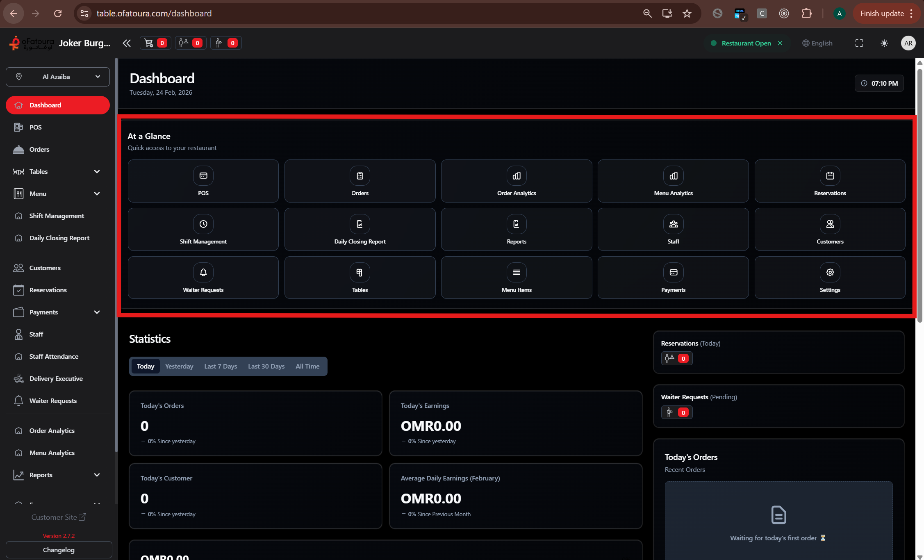
Task: Open the Changelog
Action: pyautogui.click(x=59, y=550)
